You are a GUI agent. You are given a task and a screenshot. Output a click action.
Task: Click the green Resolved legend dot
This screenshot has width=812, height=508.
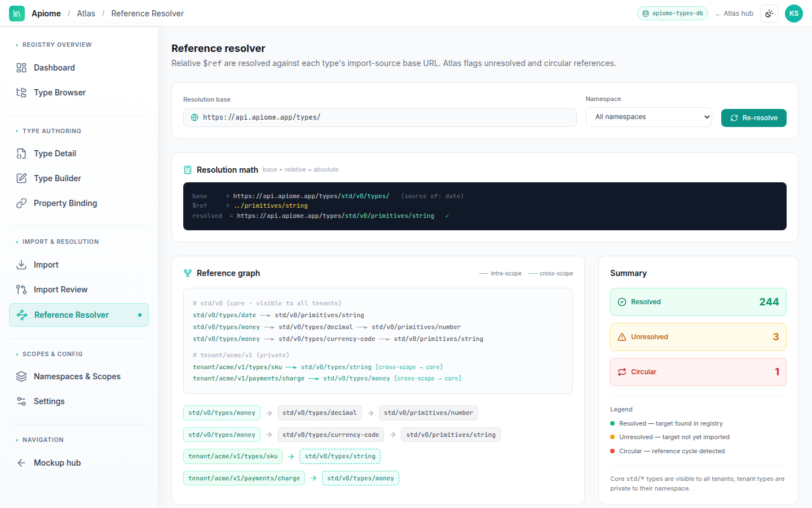(612, 423)
